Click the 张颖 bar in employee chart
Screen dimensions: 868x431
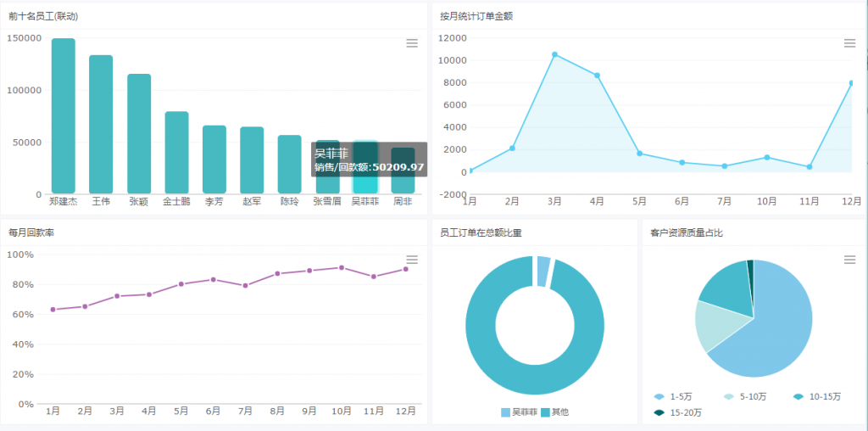[139, 134]
